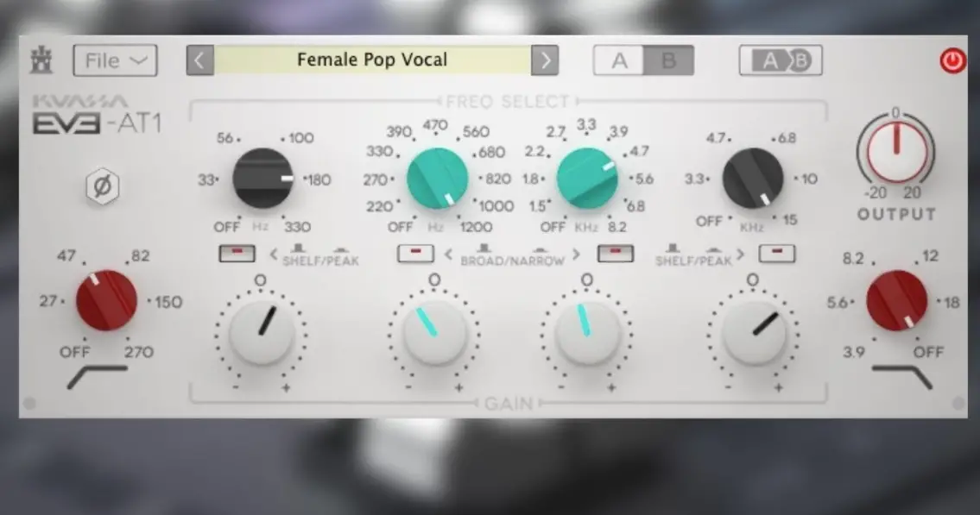Toggle the right BROAD/NARROW switch

[x=614, y=253]
